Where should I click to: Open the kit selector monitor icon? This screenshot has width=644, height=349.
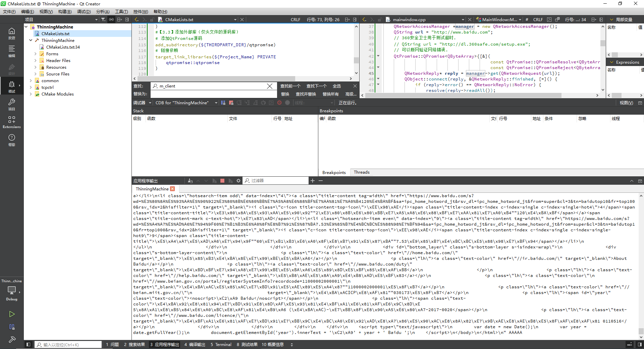pyautogui.click(x=12, y=290)
